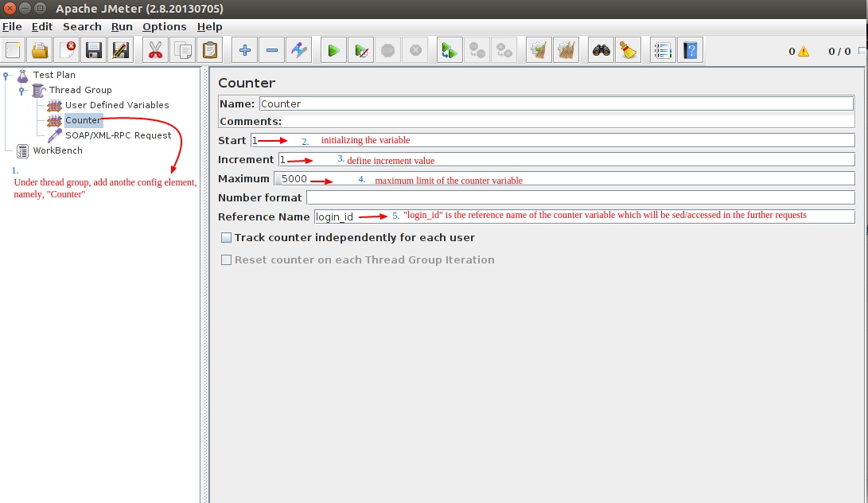This screenshot has width=868, height=503.
Task: Select Test Plan in the tree
Action: click(x=54, y=75)
